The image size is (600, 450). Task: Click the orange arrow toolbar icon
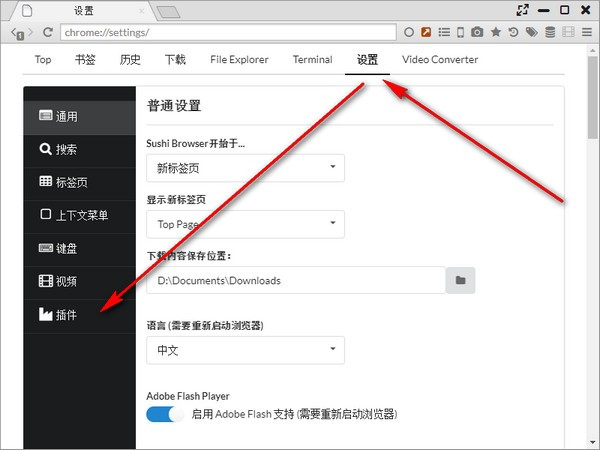pyautogui.click(x=426, y=32)
